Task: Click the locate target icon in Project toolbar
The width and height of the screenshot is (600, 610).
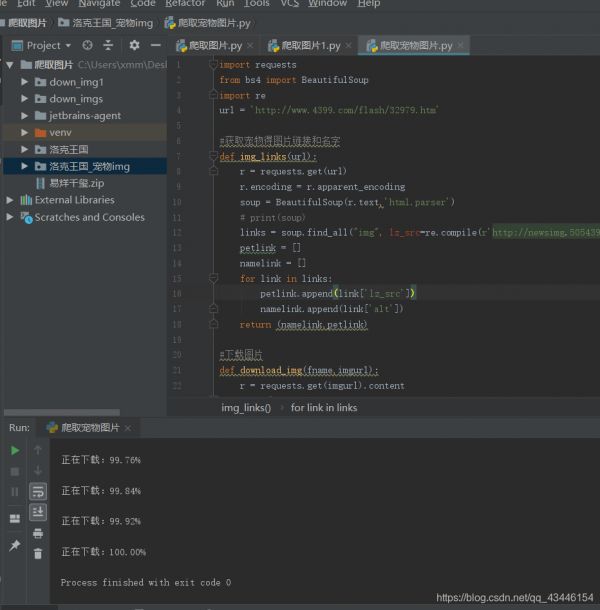Action: 88,46
